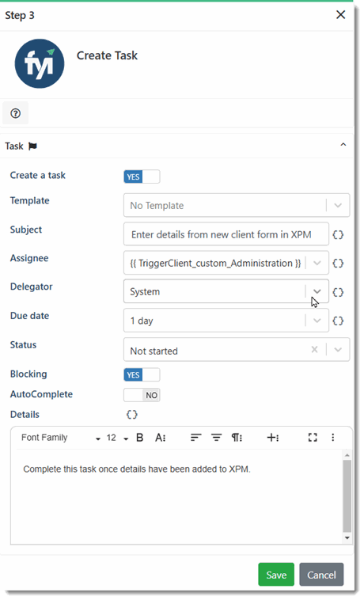Click the help question mark icon
This screenshot has width=364, height=600.
pyautogui.click(x=15, y=113)
